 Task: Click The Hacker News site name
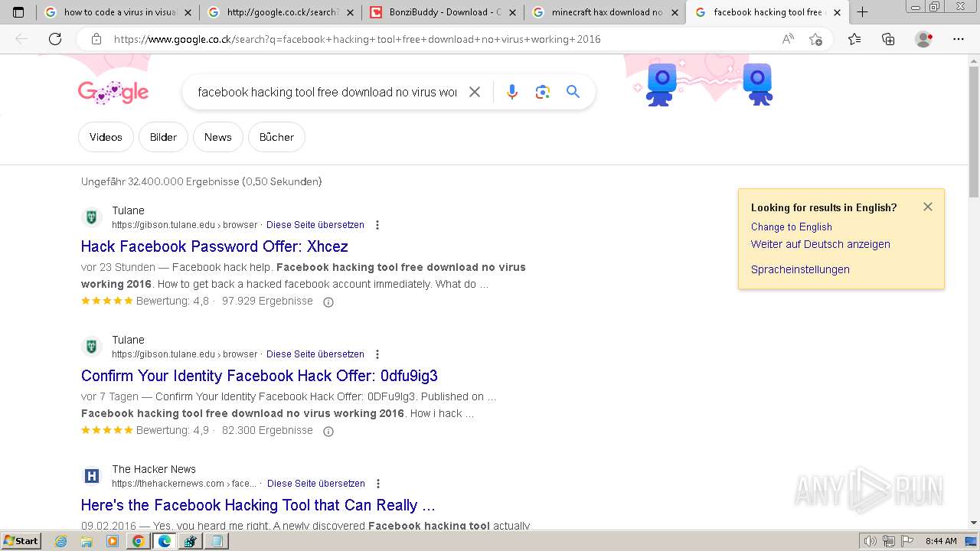(154, 469)
